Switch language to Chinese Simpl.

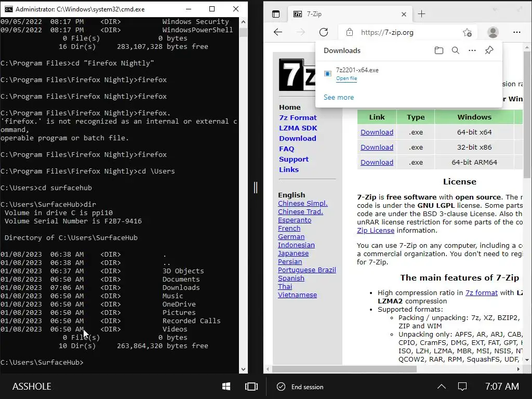303,204
